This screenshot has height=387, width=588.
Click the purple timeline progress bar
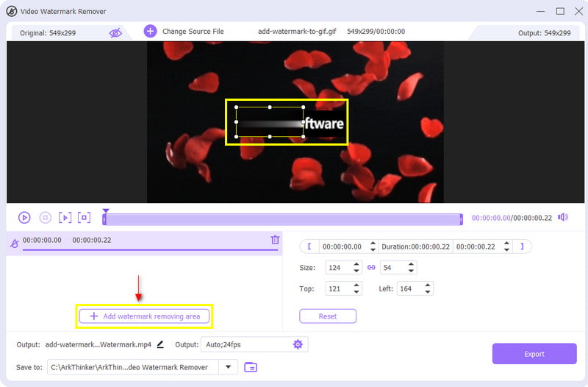283,219
